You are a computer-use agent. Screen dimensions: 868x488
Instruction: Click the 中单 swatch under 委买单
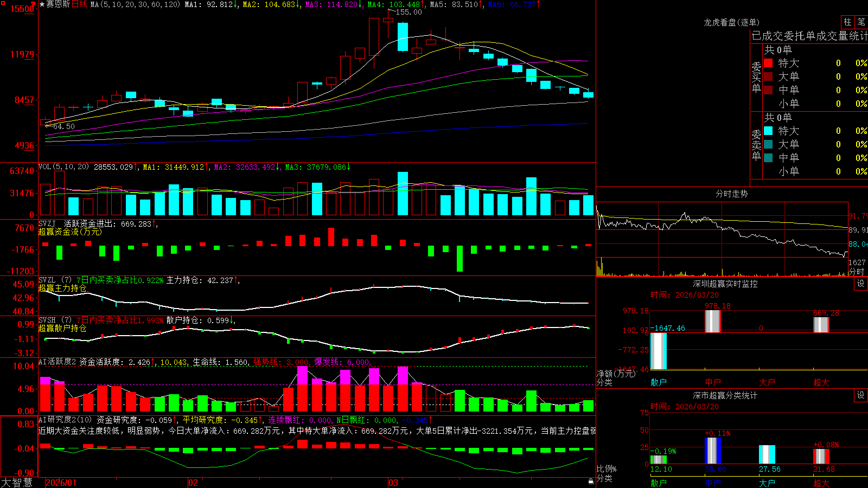[x=768, y=89]
